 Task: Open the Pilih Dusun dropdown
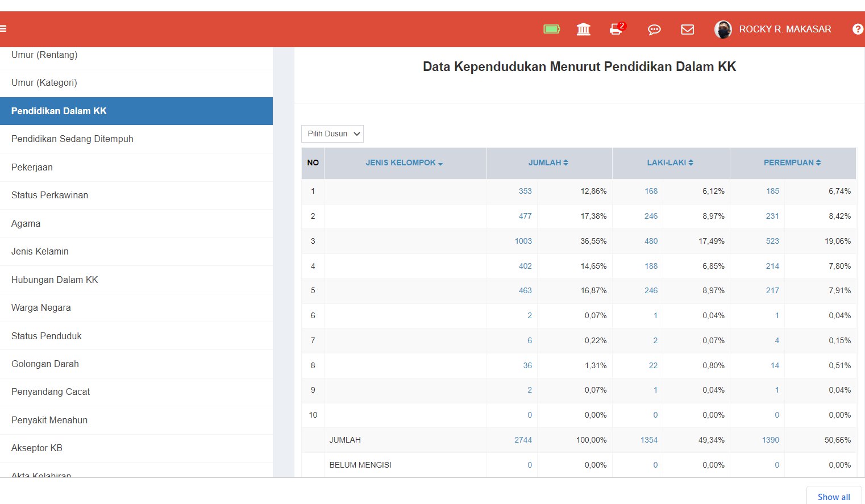[x=332, y=134]
